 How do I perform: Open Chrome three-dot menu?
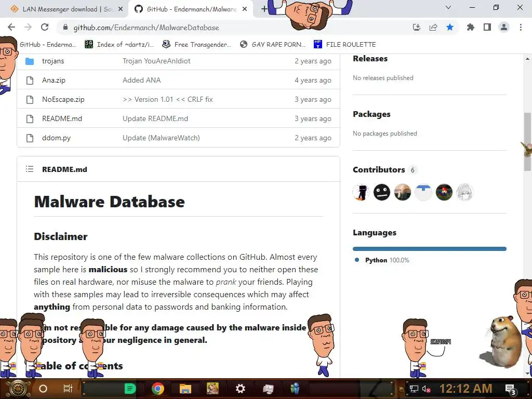tap(521, 27)
